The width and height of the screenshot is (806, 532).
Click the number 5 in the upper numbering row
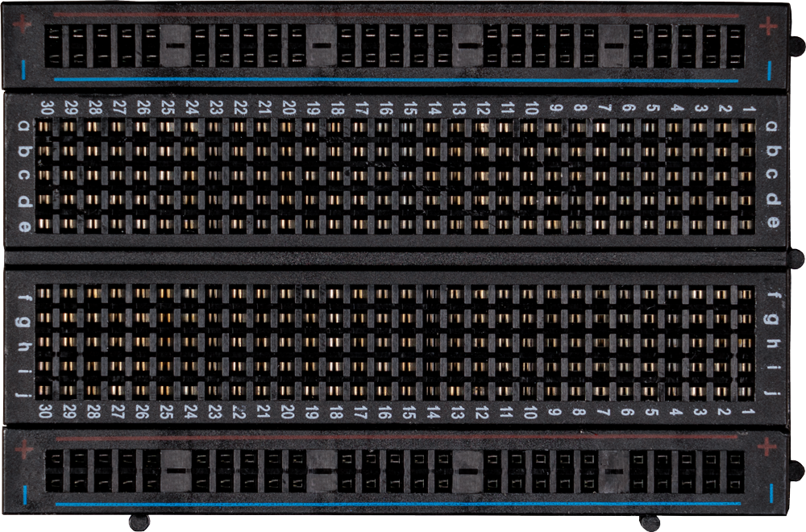click(653, 108)
